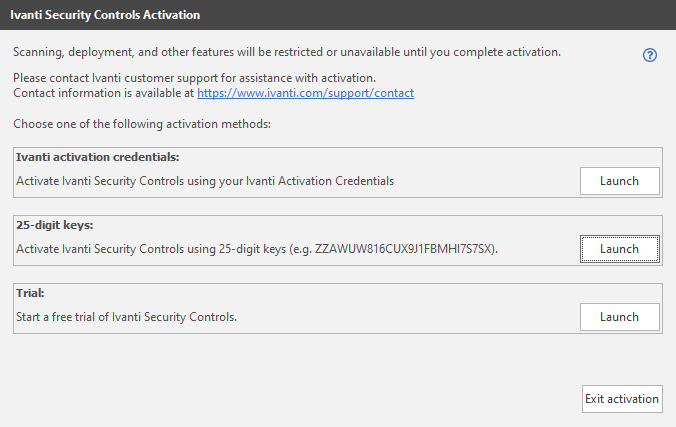Click the 'Choose one of the following activation methods' label
The height and width of the screenshot is (427, 676).
[x=142, y=124]
